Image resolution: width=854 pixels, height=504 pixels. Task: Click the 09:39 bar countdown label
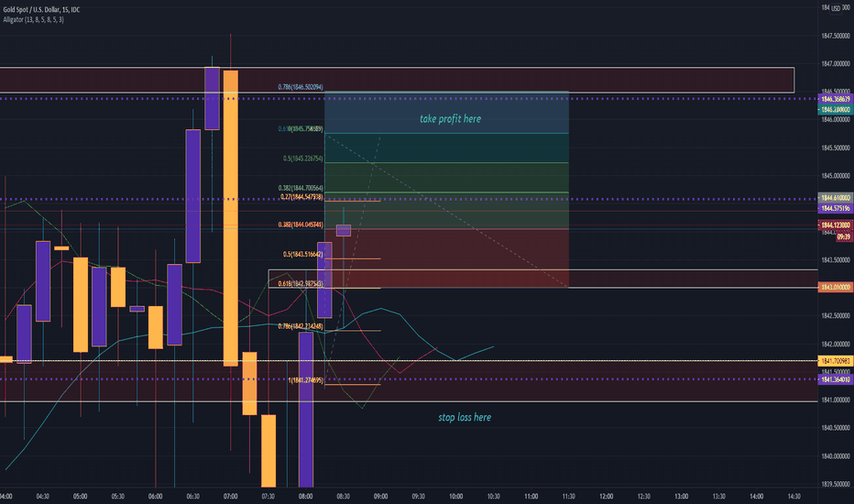(x=844, y=237)
